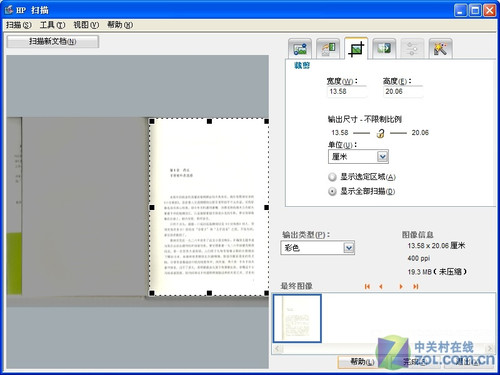Click the 宽度 width input field
The height and width of the screenshot is (375, 500).
[347, 92]
